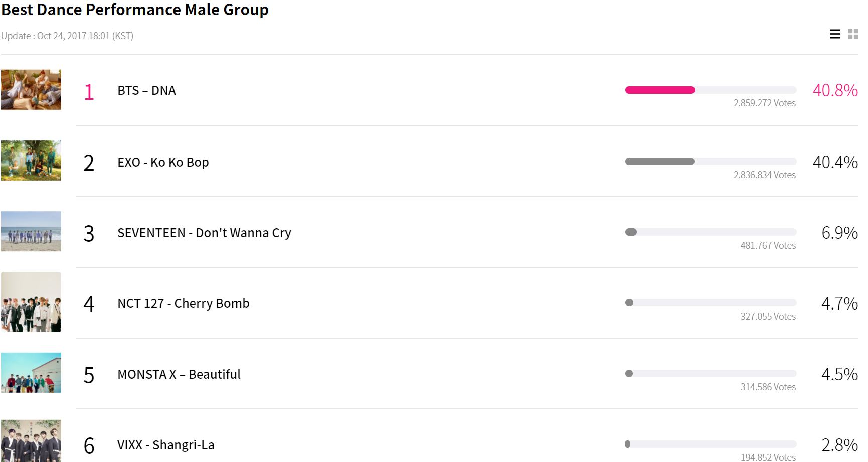
Task: Select NCT 127 - Cherry Bomb entry
Action: click(183, 304)
